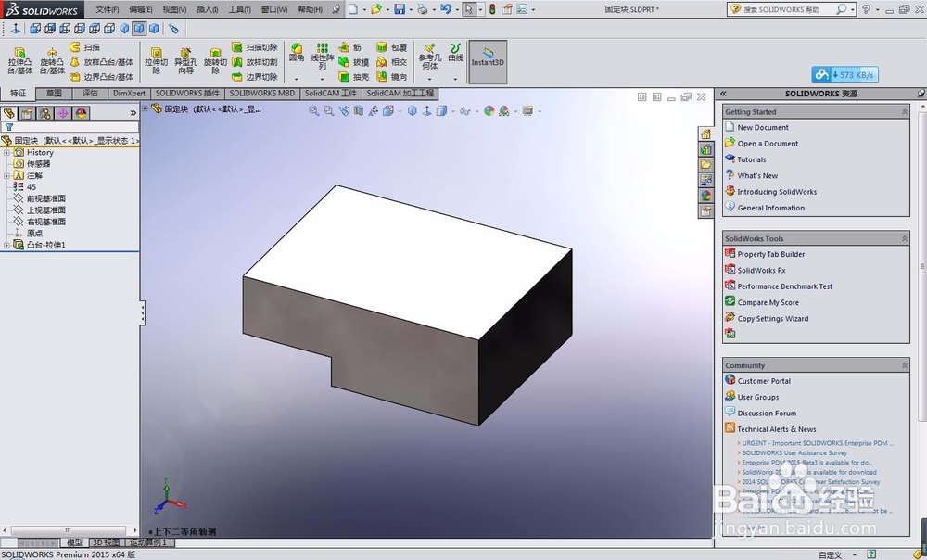Image resolution: width=927 pixels, height=560 pixels.
Task: Open the 文件(F) menu
Action: click(107, 9)
